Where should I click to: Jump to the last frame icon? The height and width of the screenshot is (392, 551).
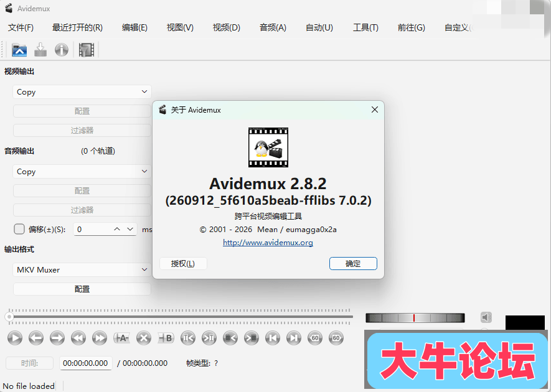[x=294, y=338]
